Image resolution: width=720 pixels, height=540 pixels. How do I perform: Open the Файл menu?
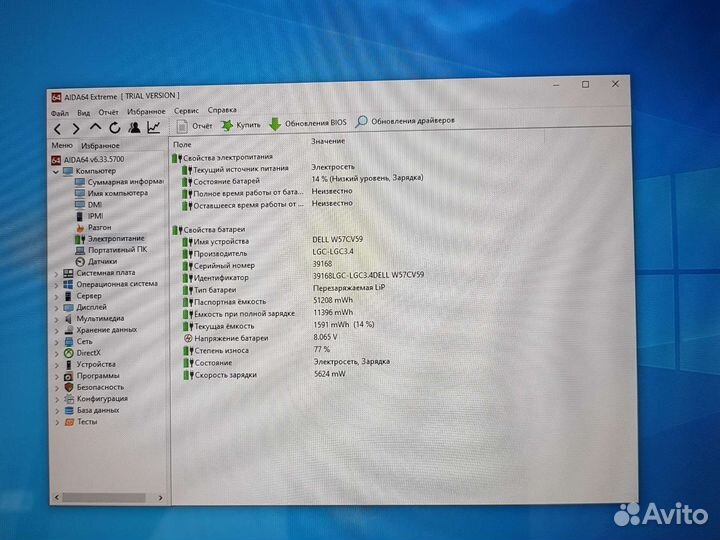coord(60,113)
